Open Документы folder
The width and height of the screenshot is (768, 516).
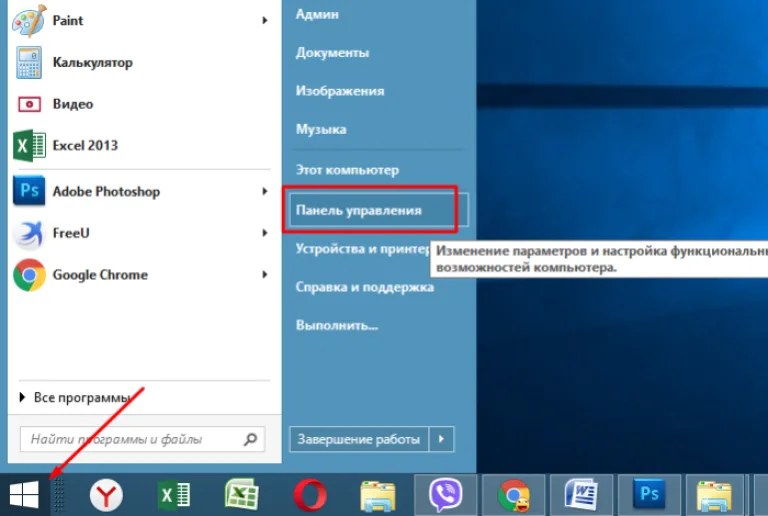click(x=332, y=52)
